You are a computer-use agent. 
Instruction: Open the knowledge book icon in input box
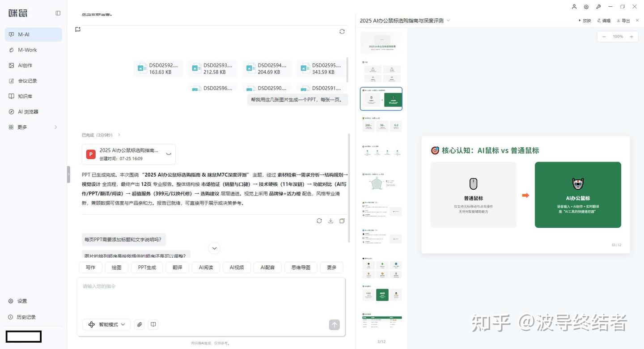click(153, 324)
